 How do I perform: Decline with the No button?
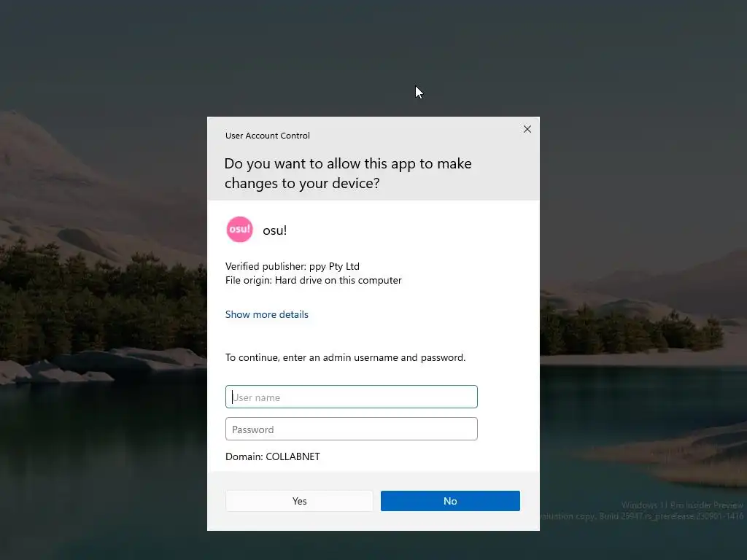pos(450,501)
